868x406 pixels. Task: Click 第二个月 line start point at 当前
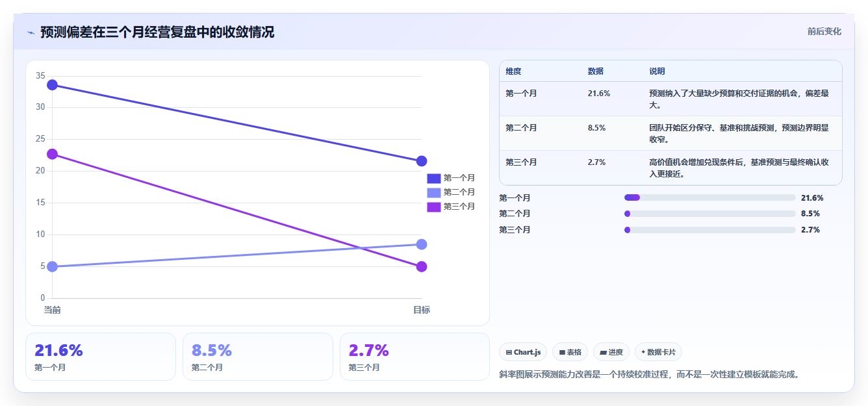53,266
